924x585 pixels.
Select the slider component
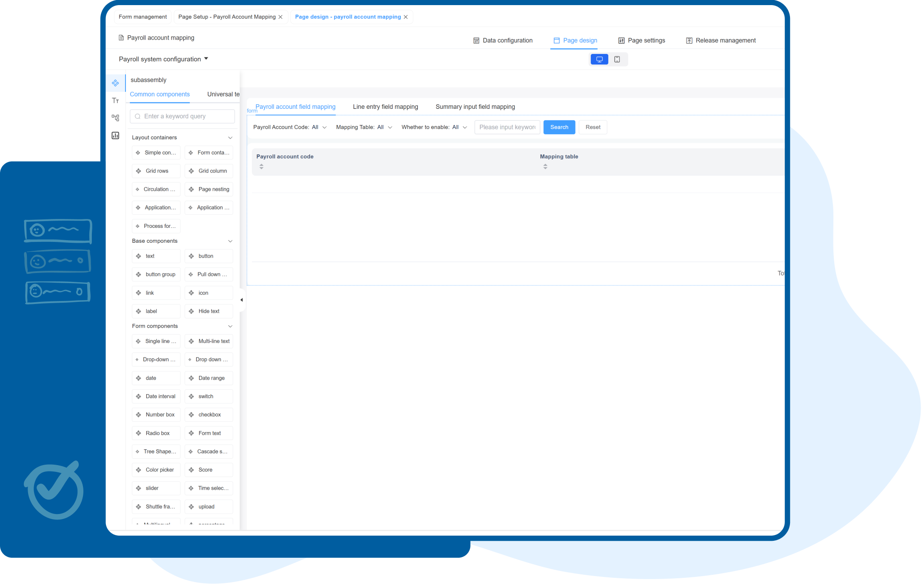point(156,488)
